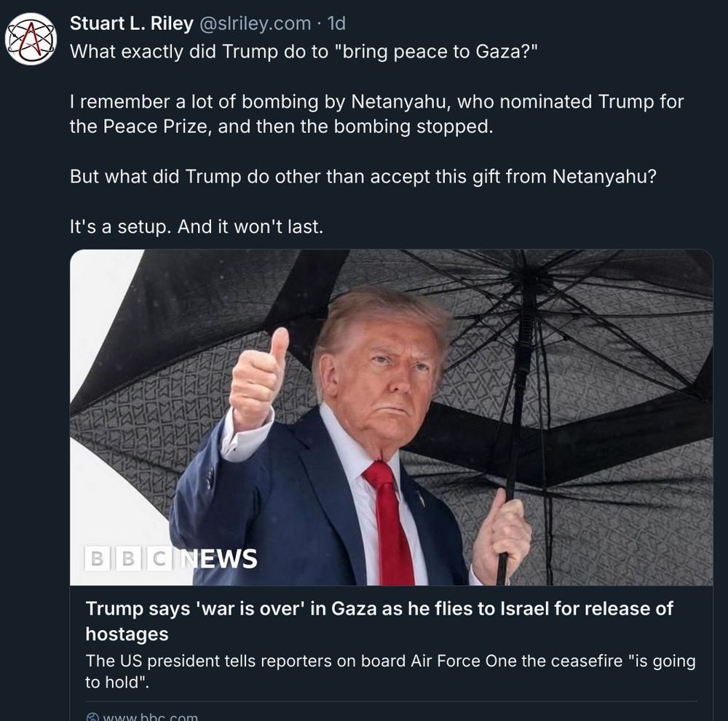Click the word NEWS in the logo

point(218,558)
